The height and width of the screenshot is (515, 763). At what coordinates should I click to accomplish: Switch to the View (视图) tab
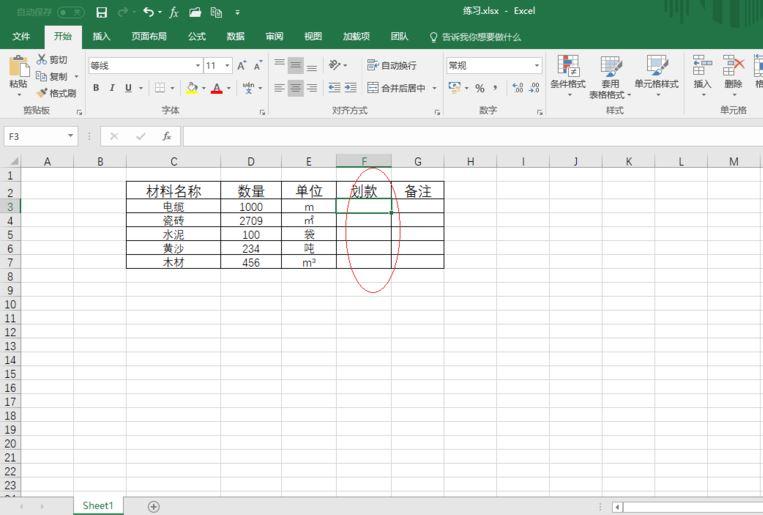click(313, 37)
